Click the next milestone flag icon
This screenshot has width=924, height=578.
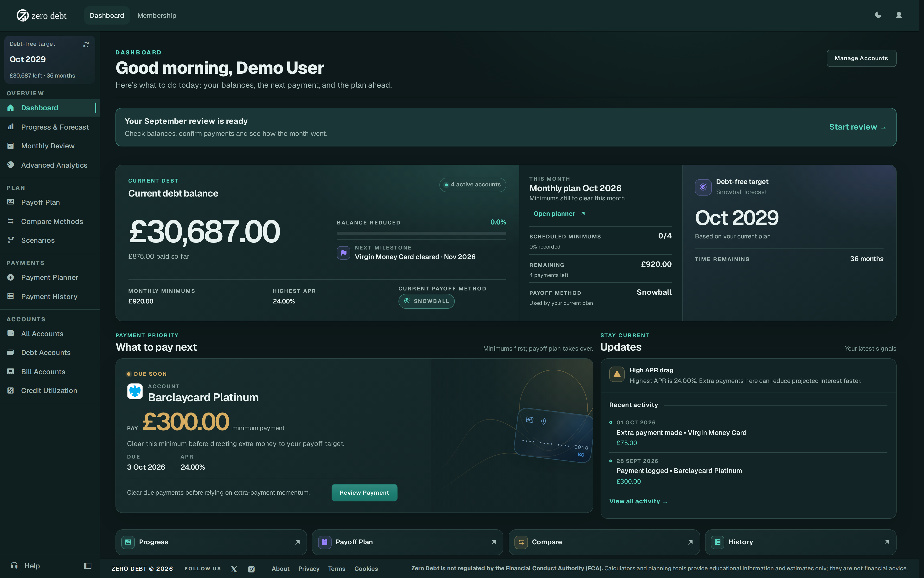[343, 253]
